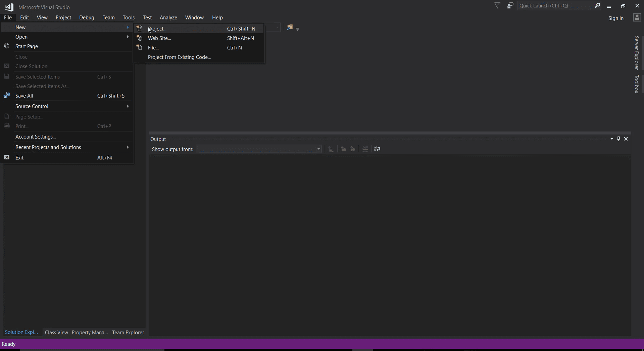Image resolution: width=644 pixels, height=351 pixels.
Task: Click the Output panel title
Action: tap(158, 139)
